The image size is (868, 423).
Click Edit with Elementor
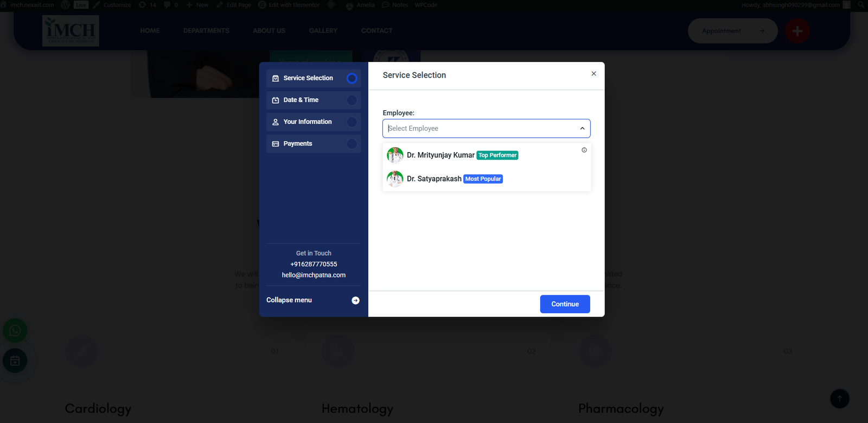pos(289,5)
